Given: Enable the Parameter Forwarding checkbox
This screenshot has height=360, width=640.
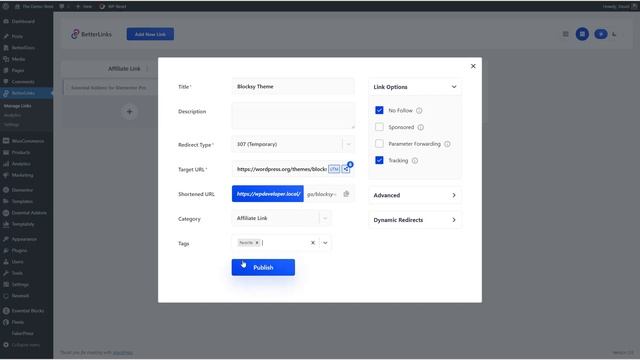Looking at the screenshot, I should pos(379,144).
